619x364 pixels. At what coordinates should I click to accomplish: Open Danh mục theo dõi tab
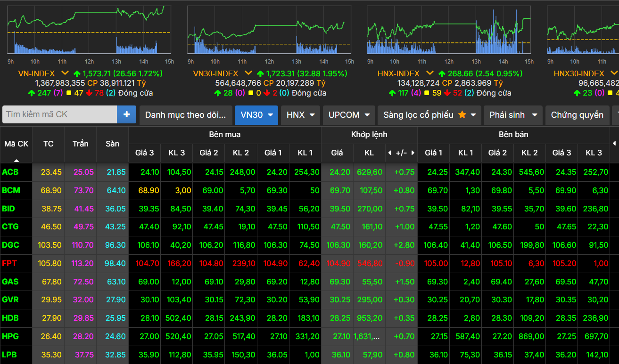pyautogui.click(x=186, y=115)
